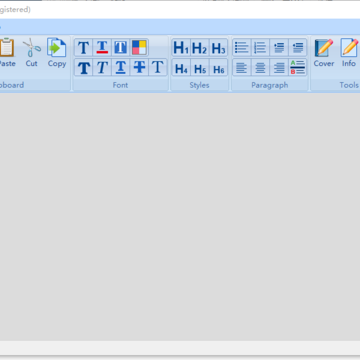
Task: Apply text highlight with boxed T icon
Action: 121,48
